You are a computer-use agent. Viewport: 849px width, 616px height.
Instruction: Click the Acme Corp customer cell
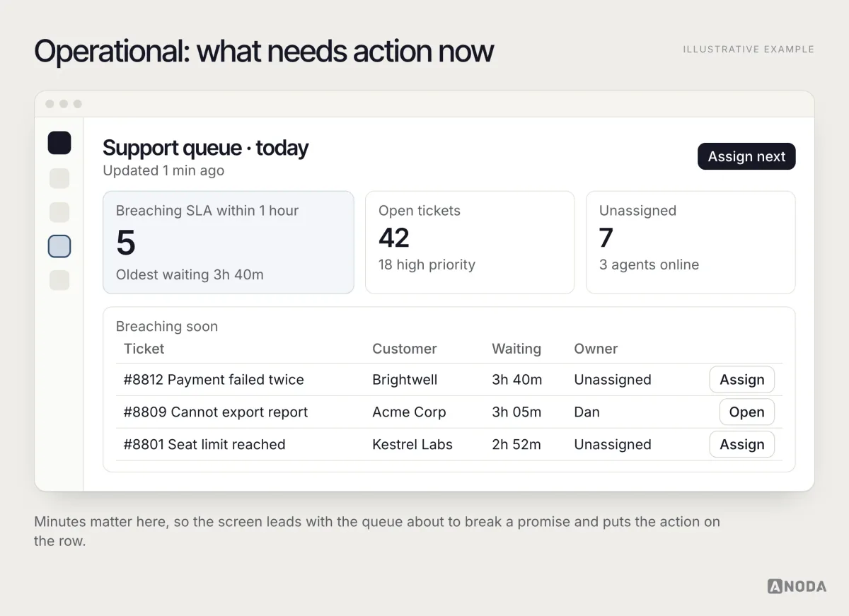[x=409, y=412]
